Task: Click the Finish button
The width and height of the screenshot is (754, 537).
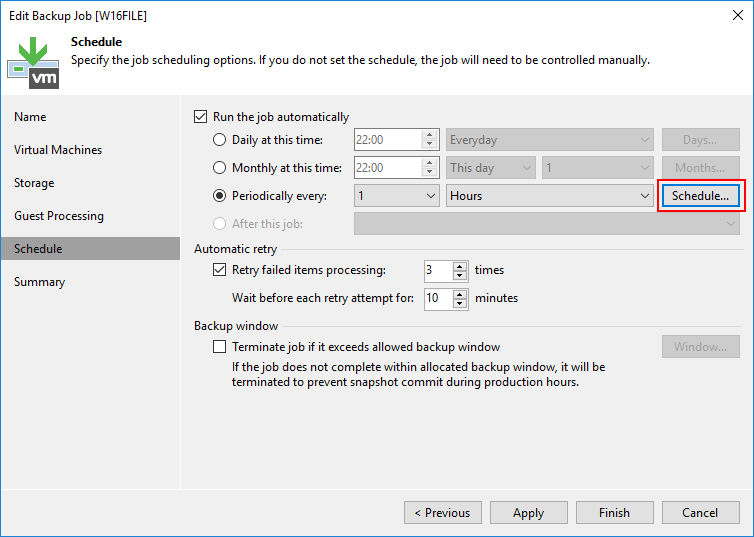Action: coord(614,513)
